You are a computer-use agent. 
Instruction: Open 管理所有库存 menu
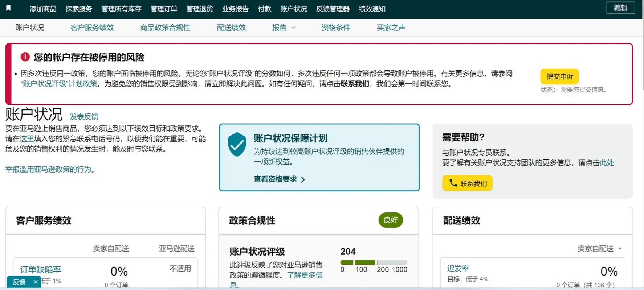121,9
